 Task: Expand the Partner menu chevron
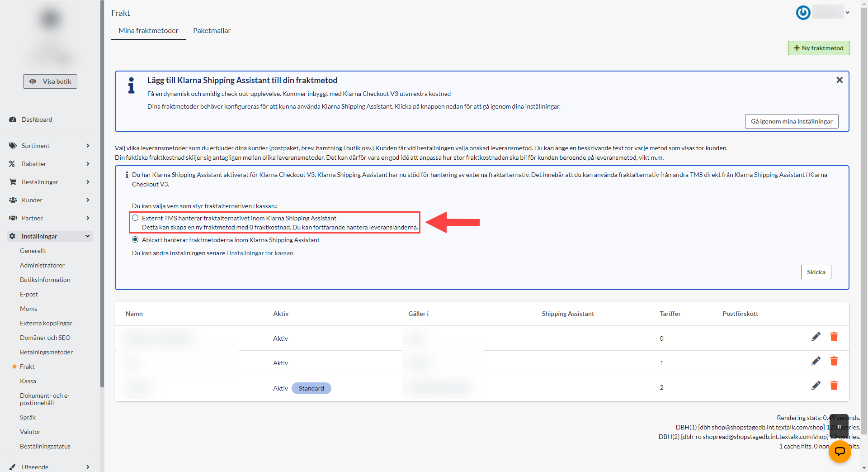pyautogui.click(x=88, y=218)
